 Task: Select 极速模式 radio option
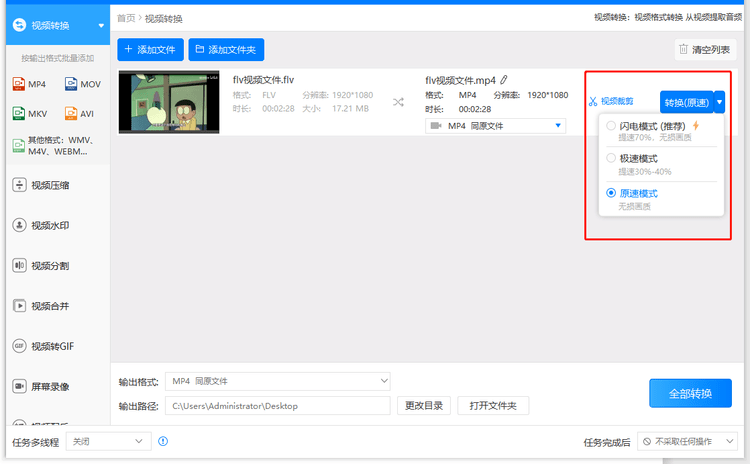(611, 158)
